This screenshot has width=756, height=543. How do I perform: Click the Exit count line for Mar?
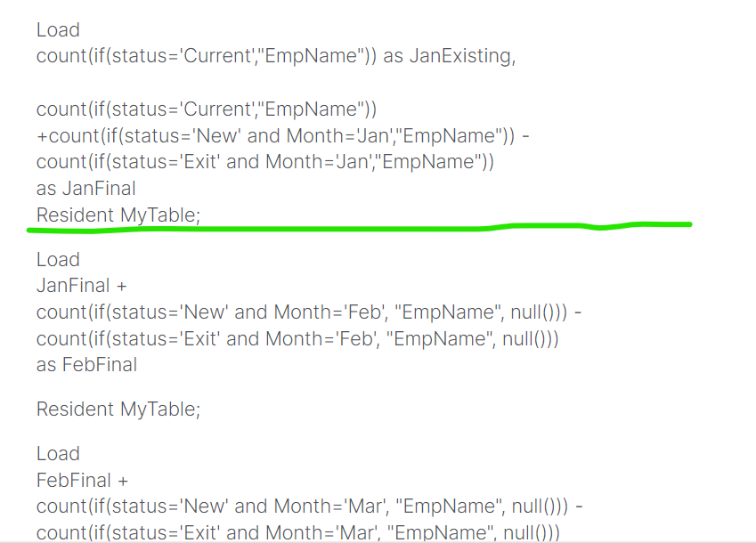pos(297,532)
